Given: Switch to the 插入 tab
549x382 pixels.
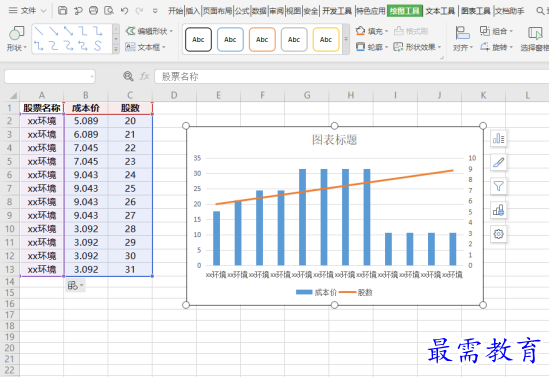Looking at the screenshot, I should pos(192,11).
